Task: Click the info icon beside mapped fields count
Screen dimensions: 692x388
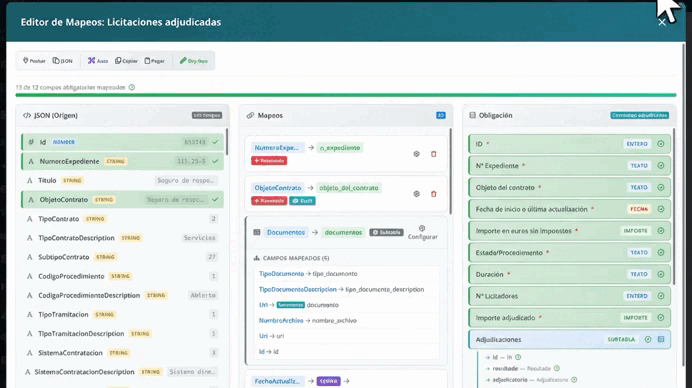Action: 132,87
